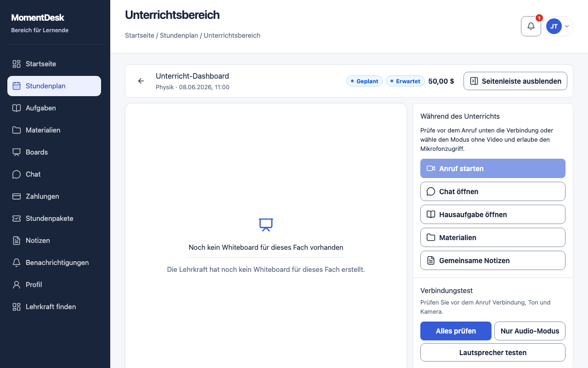Click the JT user avatar
Screen dimensions: 588x368
(x=554, y=26)
